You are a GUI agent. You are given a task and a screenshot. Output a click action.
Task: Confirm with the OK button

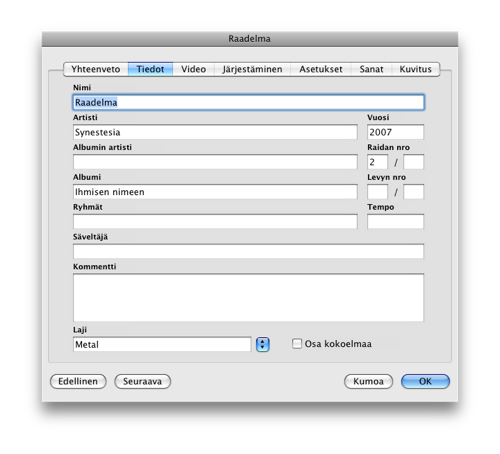coord(425,381)
